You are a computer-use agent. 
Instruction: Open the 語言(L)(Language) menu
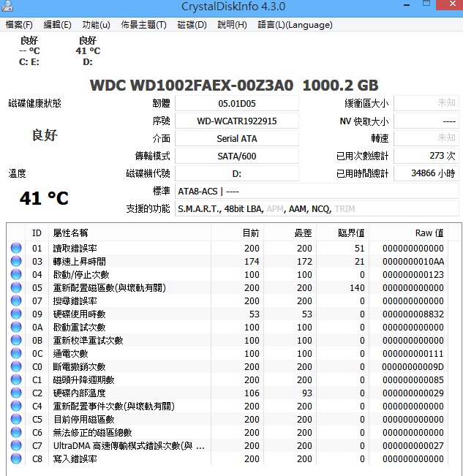coord(295,25)
